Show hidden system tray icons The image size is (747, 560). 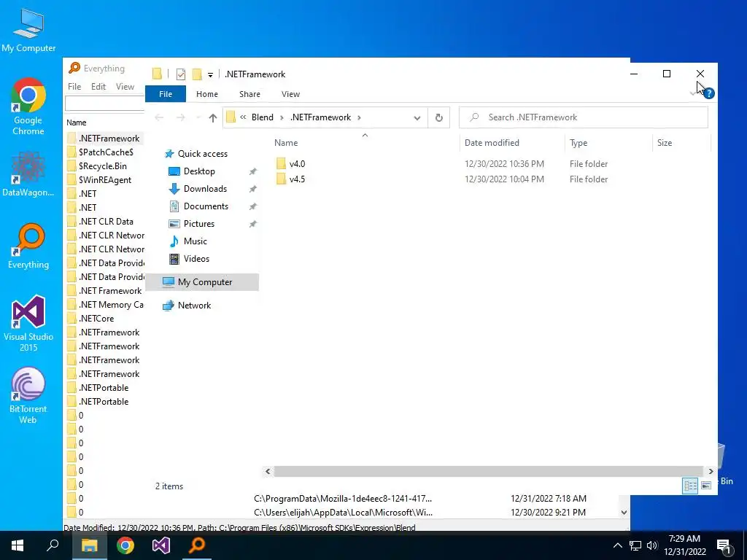(x=617, y=545)
